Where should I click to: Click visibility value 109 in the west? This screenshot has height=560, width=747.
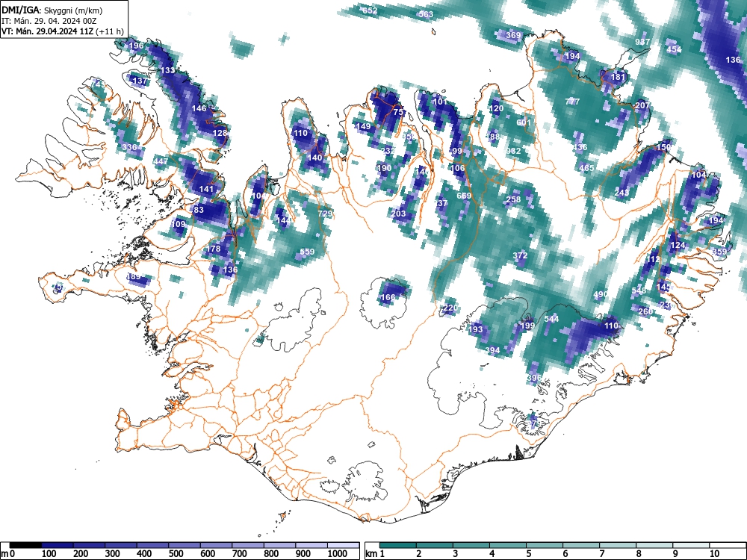(178, 224)
